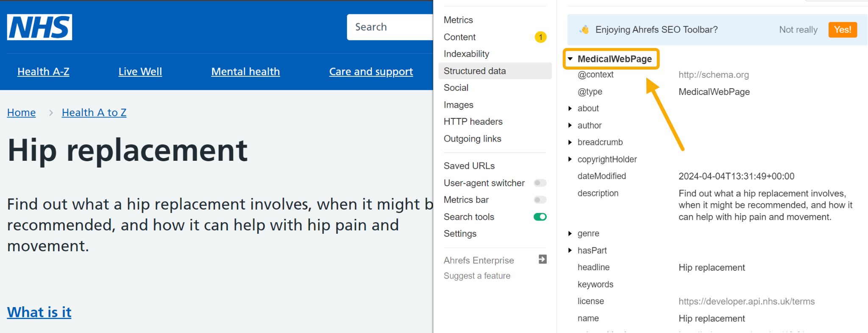Click the Not really option

[798, 30]
